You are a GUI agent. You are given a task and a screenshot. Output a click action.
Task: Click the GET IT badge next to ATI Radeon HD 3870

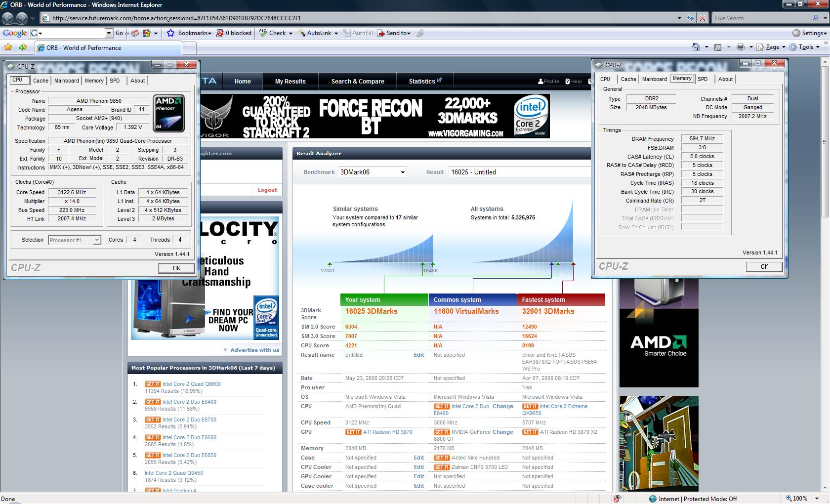[353, 432]
